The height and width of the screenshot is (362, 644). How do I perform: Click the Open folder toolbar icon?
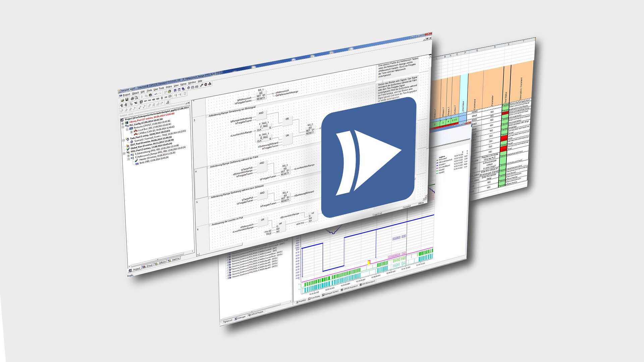click(122, 100)
